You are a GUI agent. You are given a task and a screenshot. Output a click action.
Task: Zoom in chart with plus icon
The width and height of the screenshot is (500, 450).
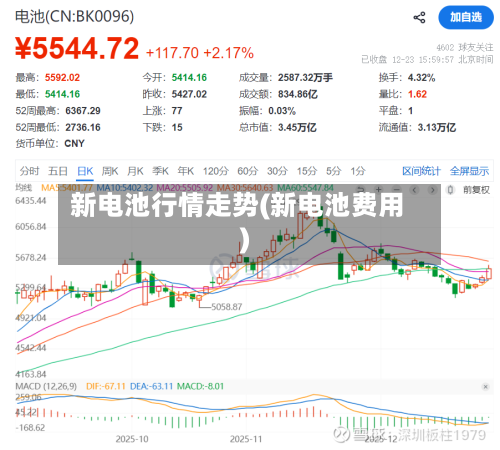[379, 190]
